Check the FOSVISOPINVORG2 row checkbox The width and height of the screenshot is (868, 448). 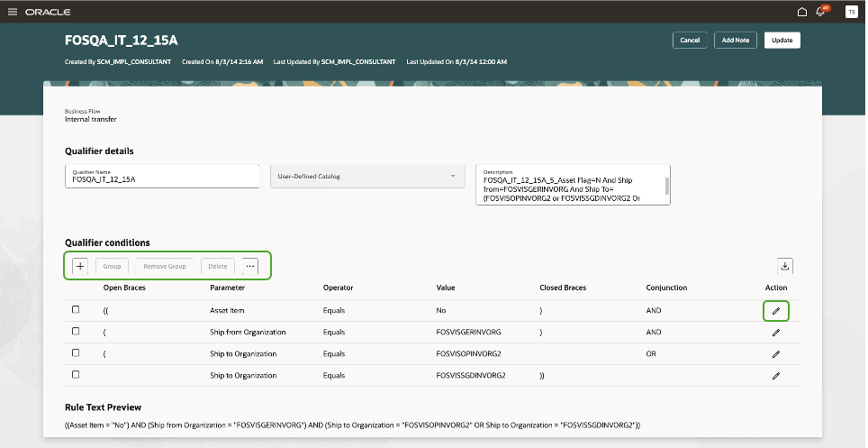pos(76,352)
